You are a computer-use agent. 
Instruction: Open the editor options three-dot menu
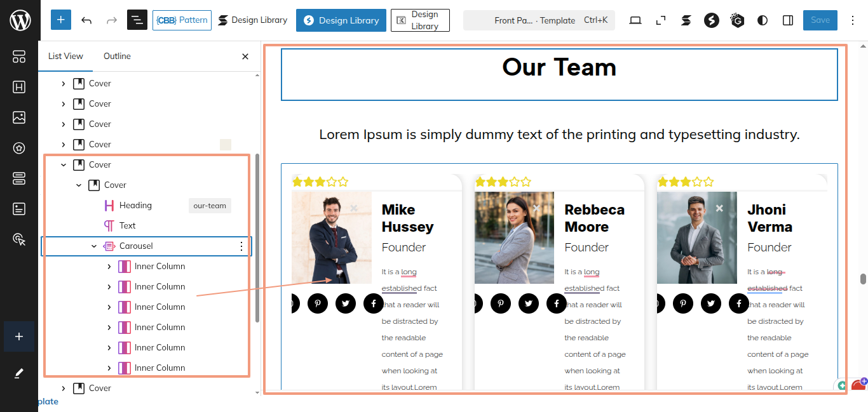[853, 20]
